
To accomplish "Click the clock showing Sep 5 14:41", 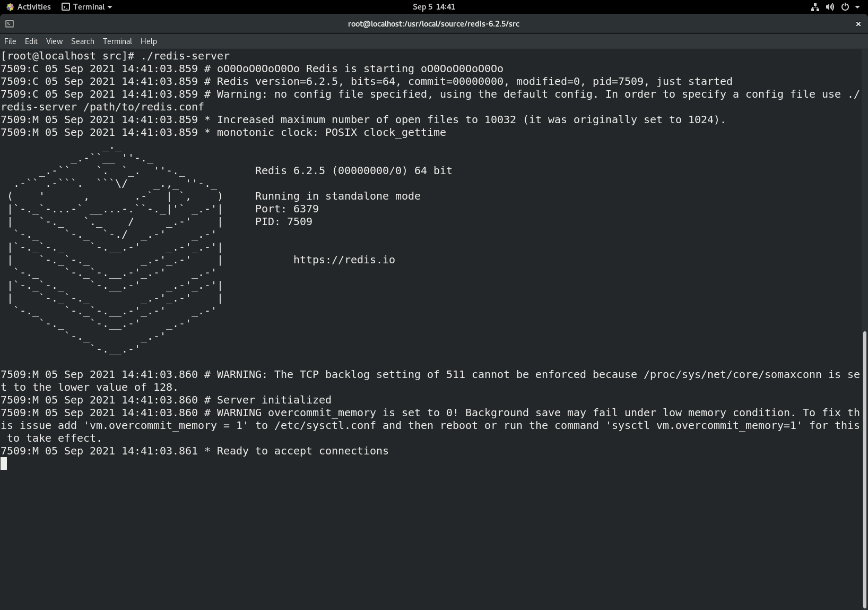I will click(x=434, y=7).
